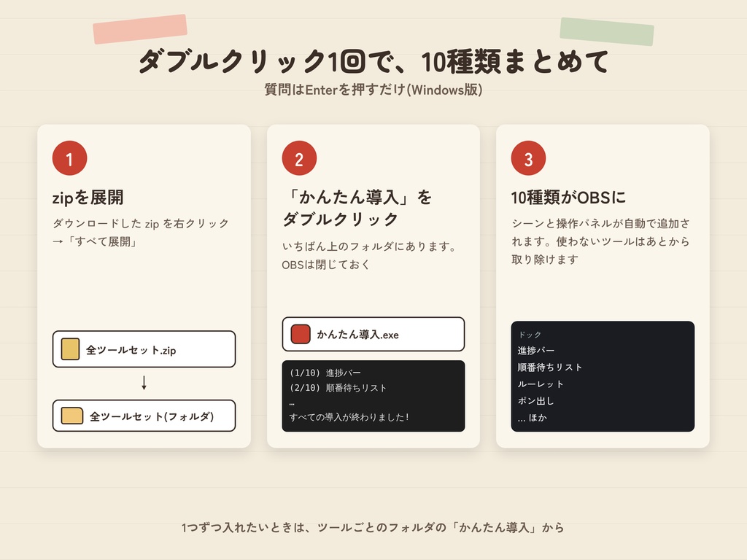The image size is (747, 560).
Task: Click the heading 10種類がOBSに
Action: (568, 197)
